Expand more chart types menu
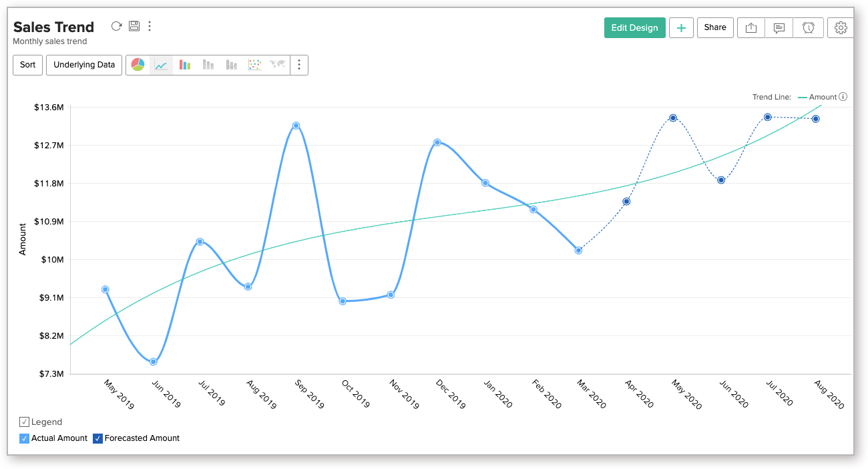This screenshot has width=868, height=469. click(x=299, y=65)
